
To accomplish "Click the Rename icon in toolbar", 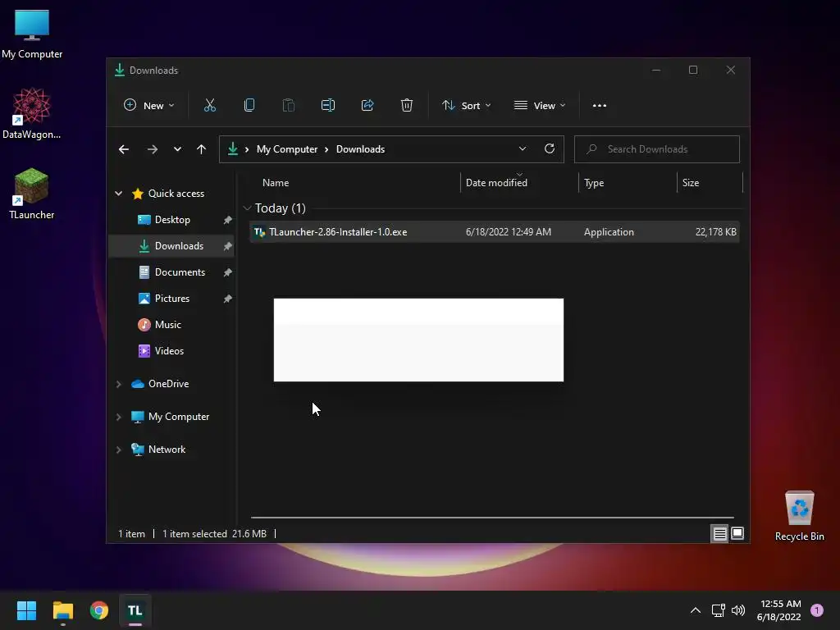I will (328, 106).
